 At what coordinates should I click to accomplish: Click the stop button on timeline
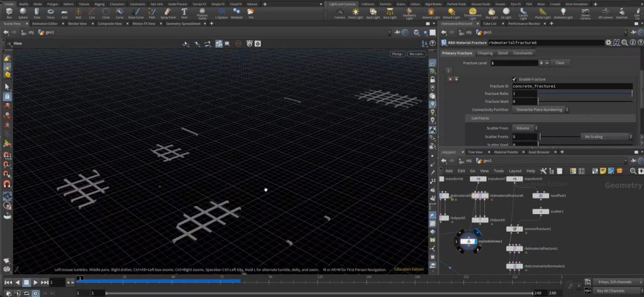(x=26, y=282)
